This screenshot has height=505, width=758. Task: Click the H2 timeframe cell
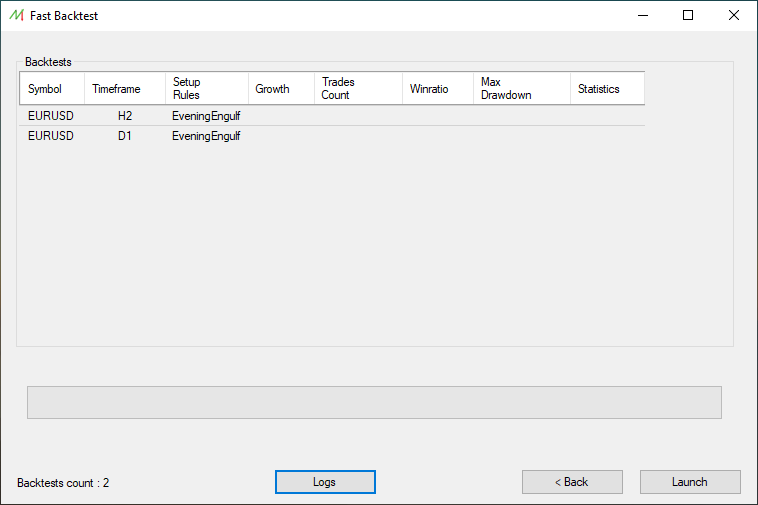125,116
